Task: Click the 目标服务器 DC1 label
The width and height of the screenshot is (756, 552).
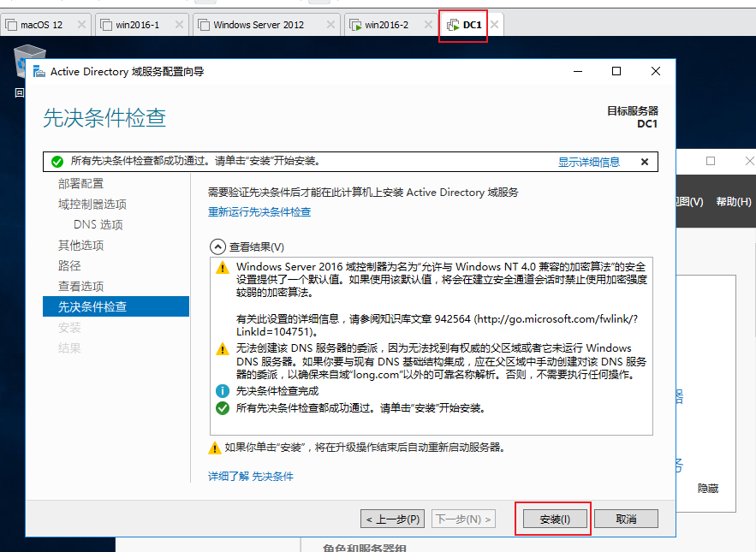Action: 633,117
